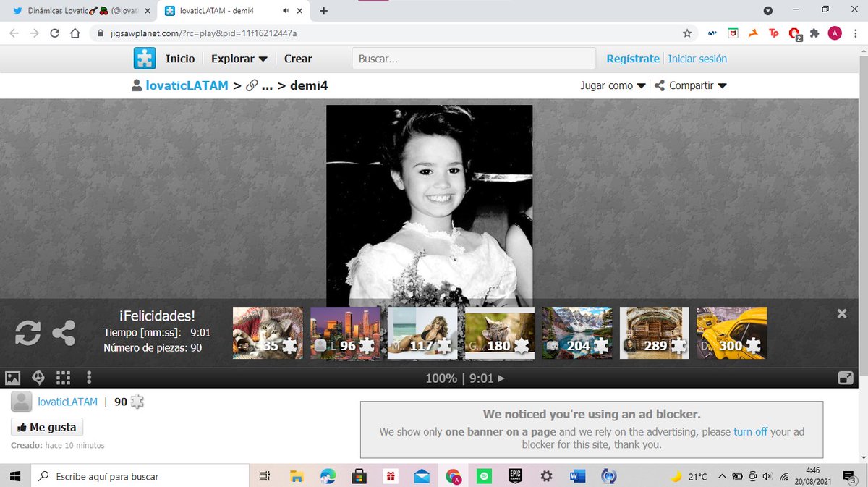Image resolution: width=868 pixels, height=487 pixels.
Task: Close the congratulations panel with the X
Action: 842,313
